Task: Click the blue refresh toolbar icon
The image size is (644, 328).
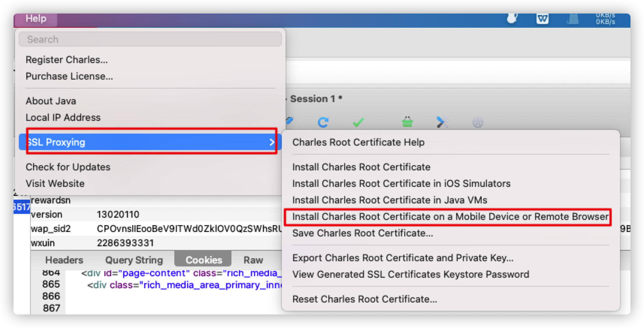Action: pyautogui.click(x=323, y=122)
